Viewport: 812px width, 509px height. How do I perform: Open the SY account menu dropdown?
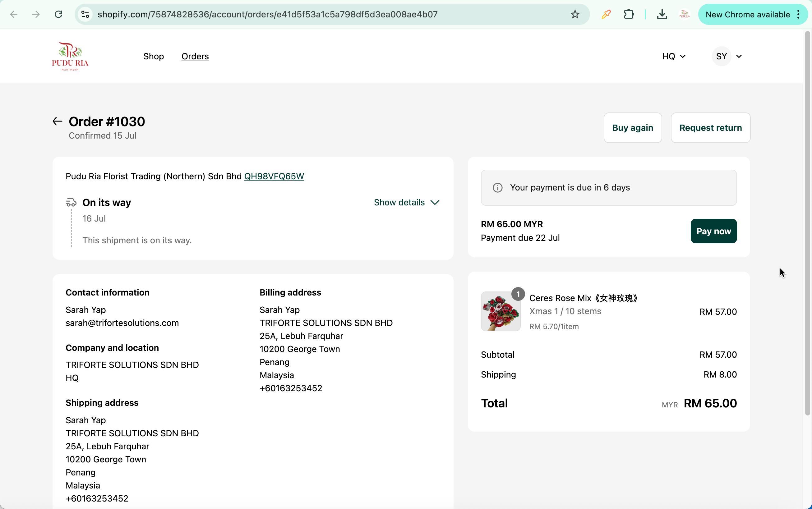[727, 56]
